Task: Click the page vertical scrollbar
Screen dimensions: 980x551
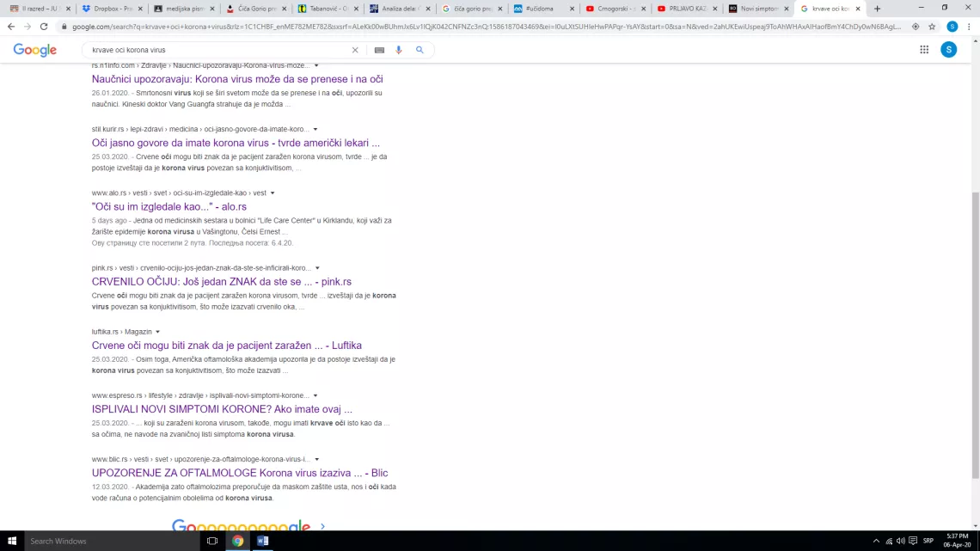Action: (x=976, y=335)
